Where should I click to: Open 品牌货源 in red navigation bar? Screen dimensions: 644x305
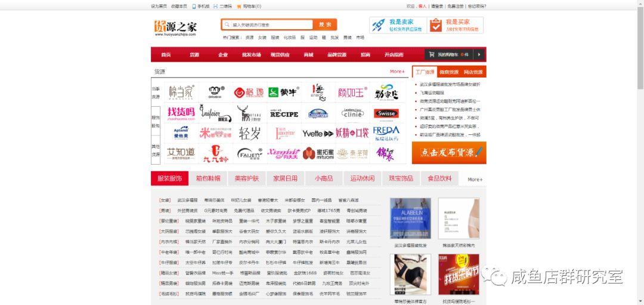337,55
